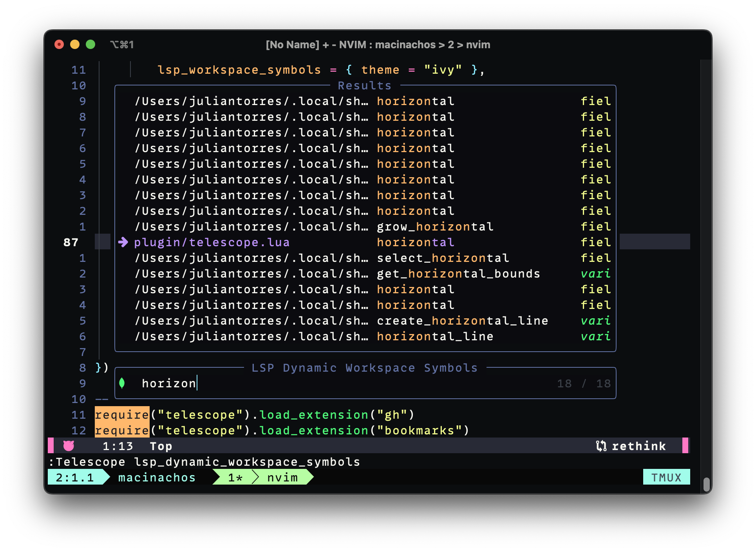Select the get_horizontal_bounds symbol result
Screen dimensions: 756x552
click(458, 274)
